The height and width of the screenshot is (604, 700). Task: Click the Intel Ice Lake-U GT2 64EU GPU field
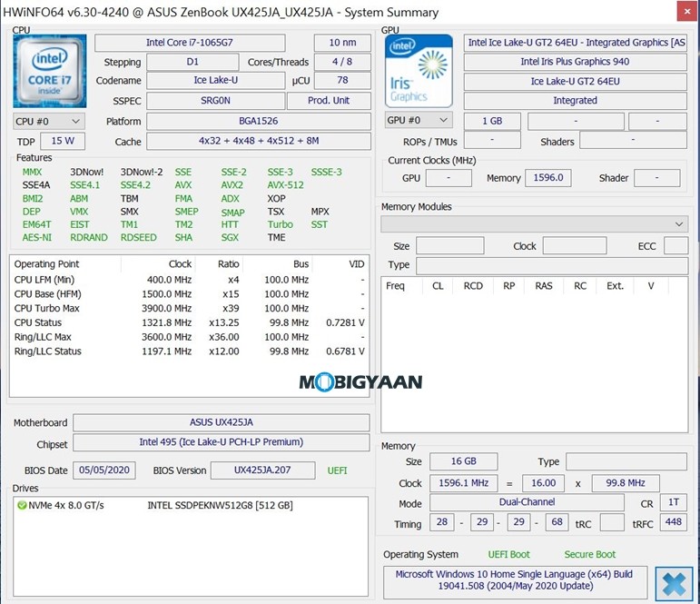click(x=575, y=43)
